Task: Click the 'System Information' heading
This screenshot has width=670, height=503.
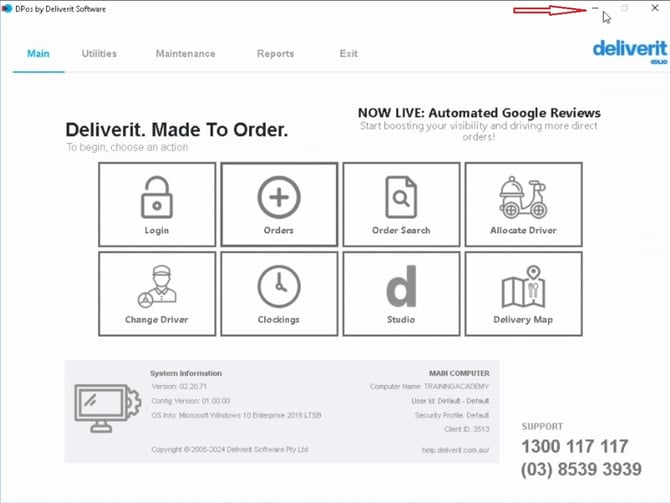Action: tap(186, 373)
